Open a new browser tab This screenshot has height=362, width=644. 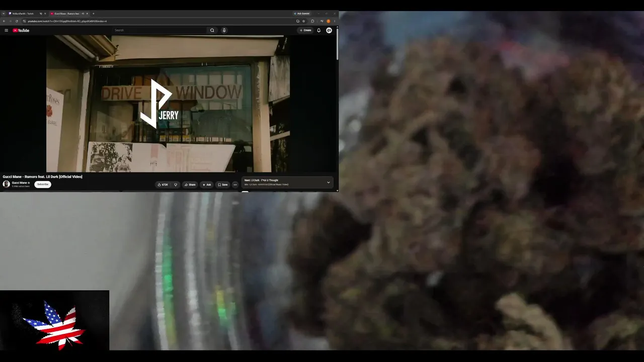point(93,14)
